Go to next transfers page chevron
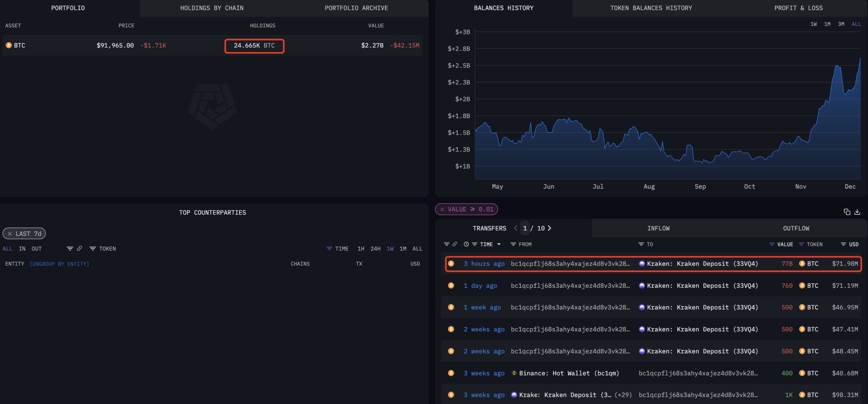 pyautogui.click(x=550, y=228)
